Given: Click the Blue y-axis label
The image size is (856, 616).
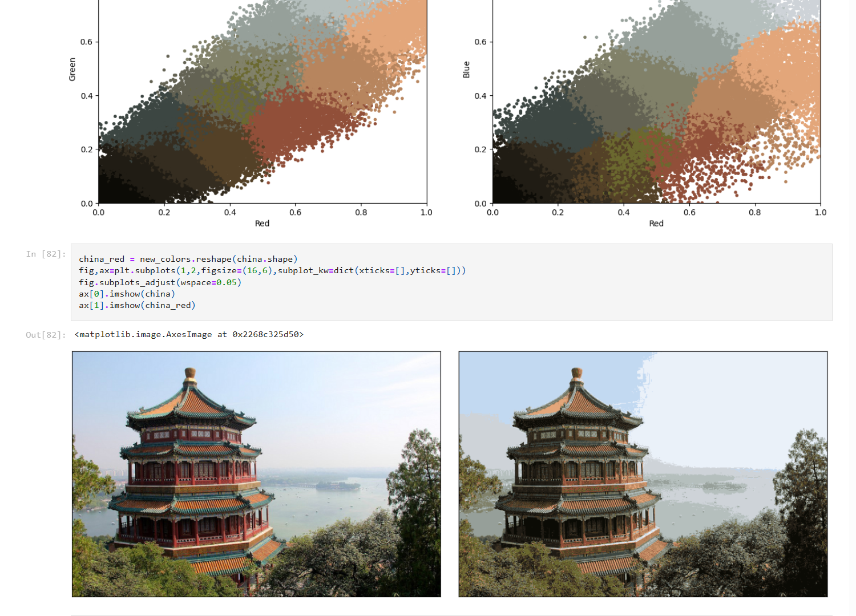Looking at the screenshot, I should 466,70.
